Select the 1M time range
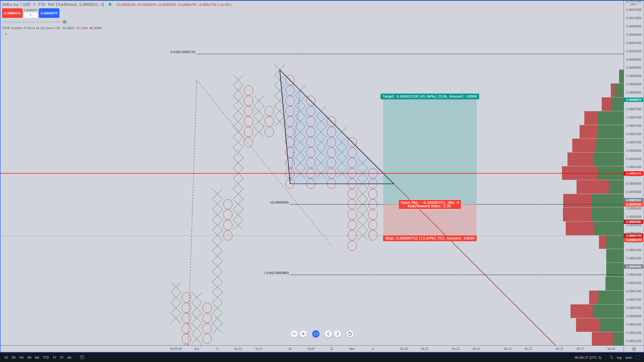The height and width of the screenshot is (362, 644). coord(21,357)
